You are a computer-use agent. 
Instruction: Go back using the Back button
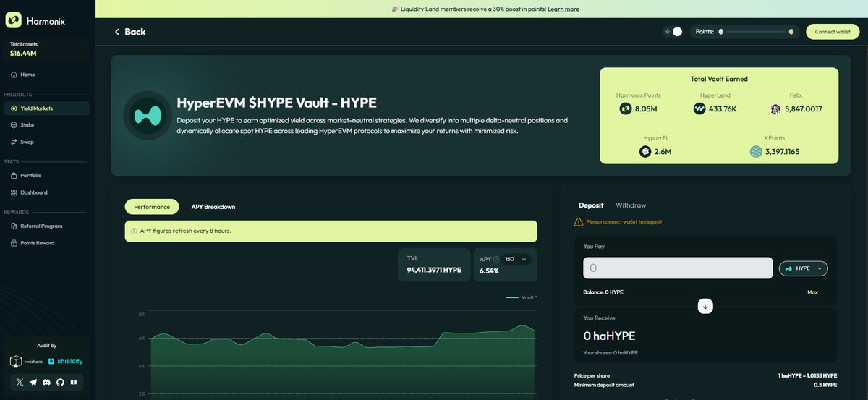(129, 32)
